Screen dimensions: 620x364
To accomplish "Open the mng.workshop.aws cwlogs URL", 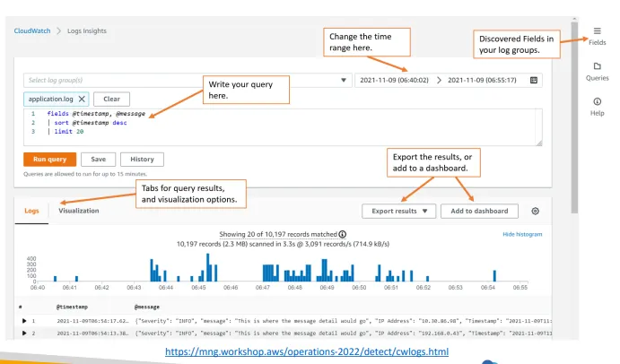I will [307, 351].
